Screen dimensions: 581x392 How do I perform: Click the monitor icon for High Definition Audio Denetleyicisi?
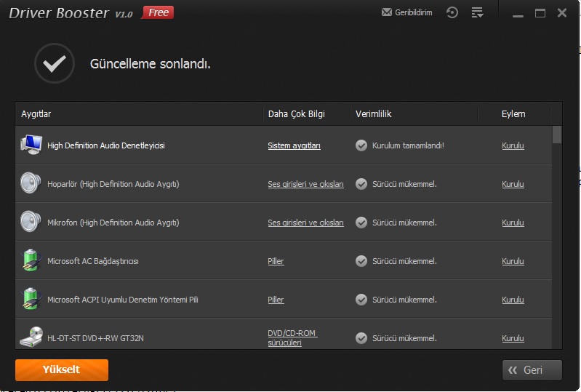tap(31, 145)
